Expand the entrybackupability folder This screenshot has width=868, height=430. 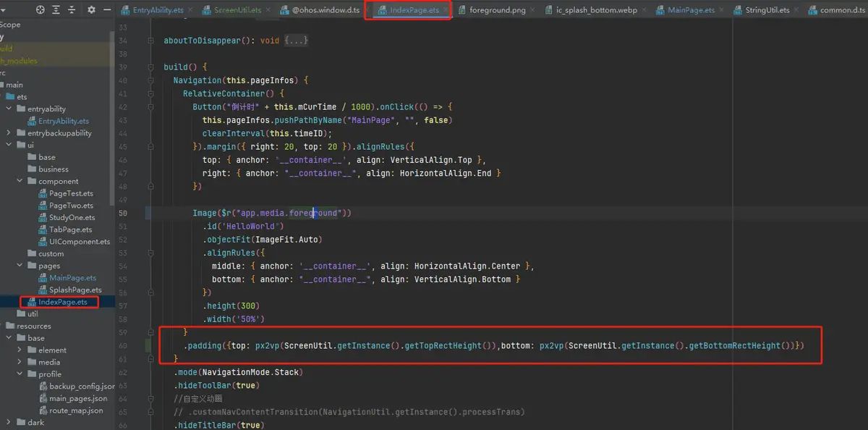[8, 133]
